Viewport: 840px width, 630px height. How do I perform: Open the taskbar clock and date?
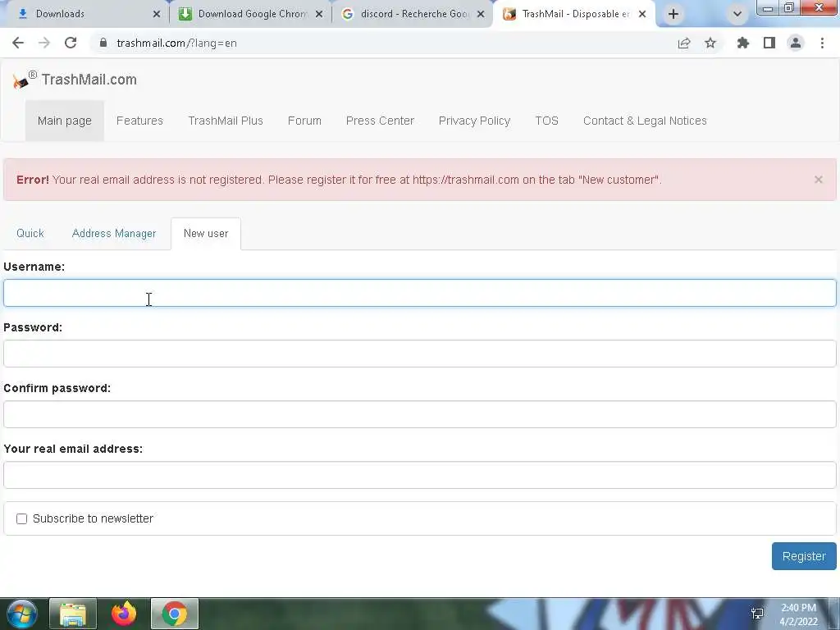point(798,614)
